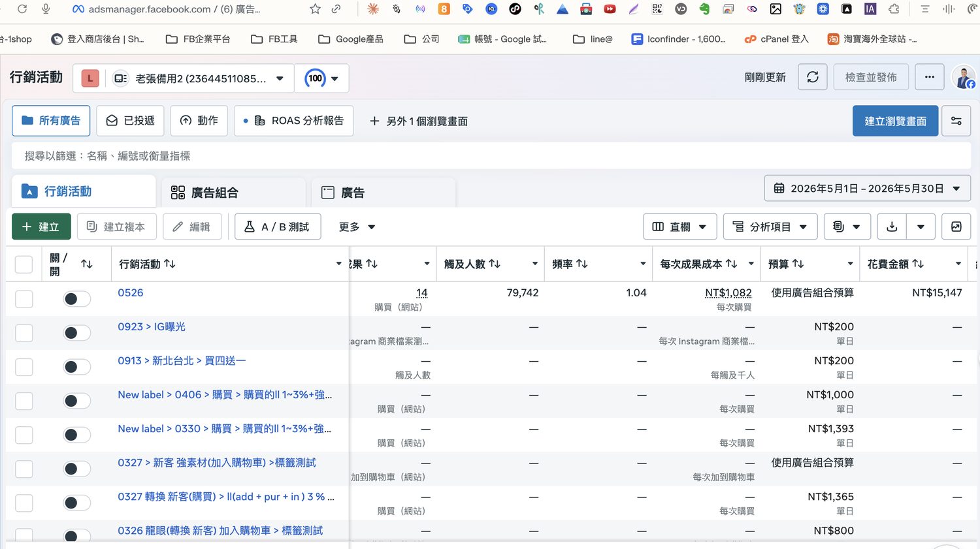Viewport: 980px width, 549px height.
Task: Select the checkbox for campaign 0526
Action: [24, 299]
